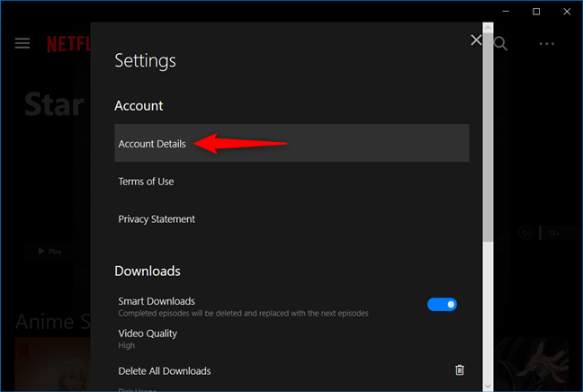Toggle Smart Downloads switch off

(x=442, y=304)
